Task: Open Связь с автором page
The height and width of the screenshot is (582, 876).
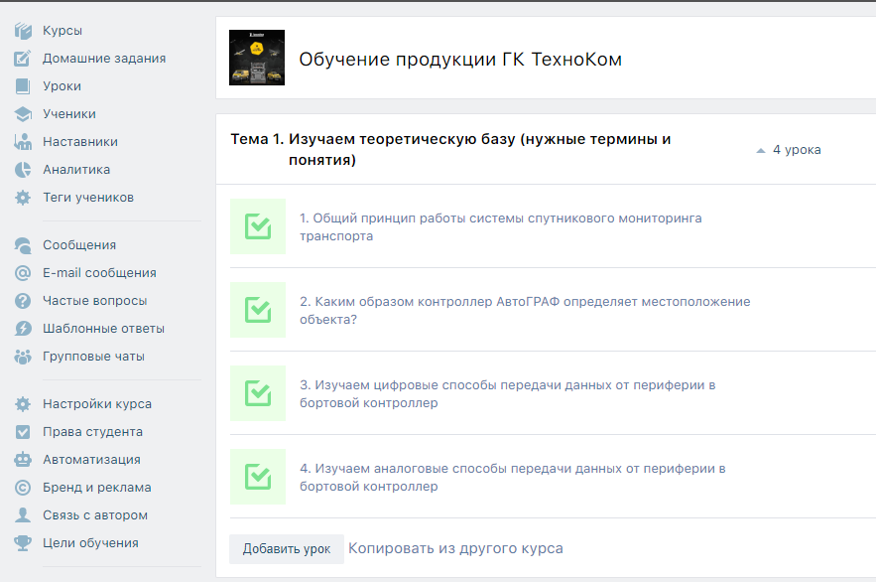Action: point(96,515)
